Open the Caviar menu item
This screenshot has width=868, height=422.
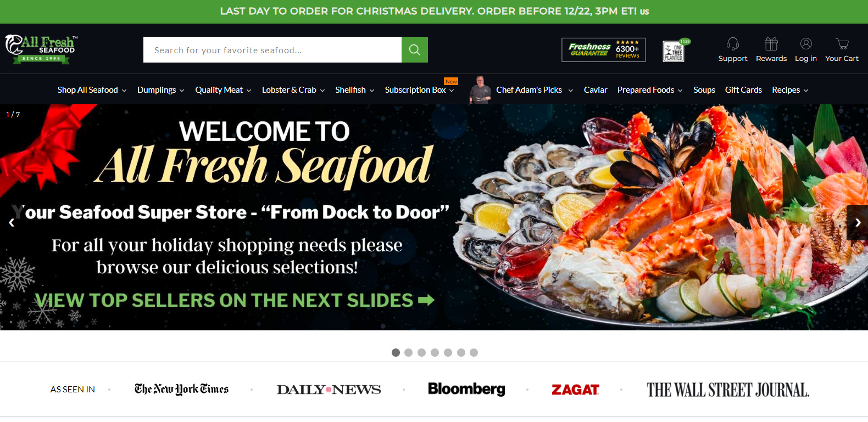pos(596,90)
